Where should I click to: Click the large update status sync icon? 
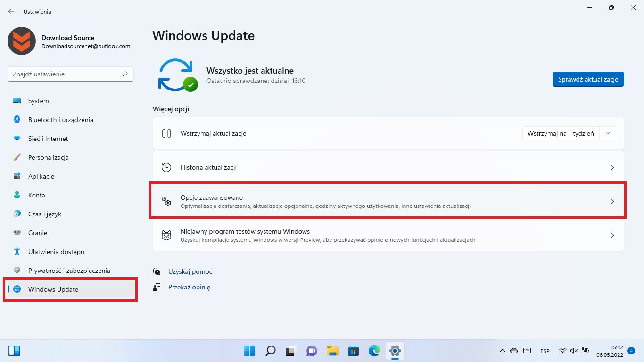(178, 75)
